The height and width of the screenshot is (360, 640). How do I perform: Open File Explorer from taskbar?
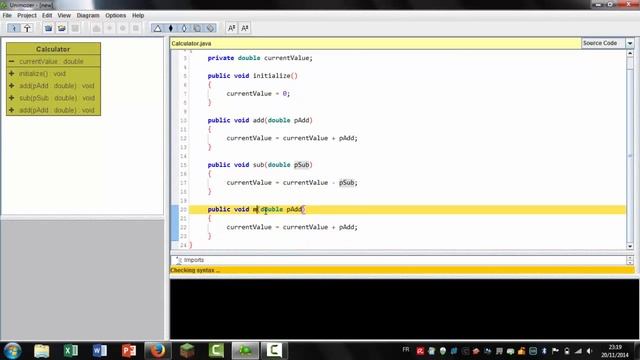click(x=42, y=351)
